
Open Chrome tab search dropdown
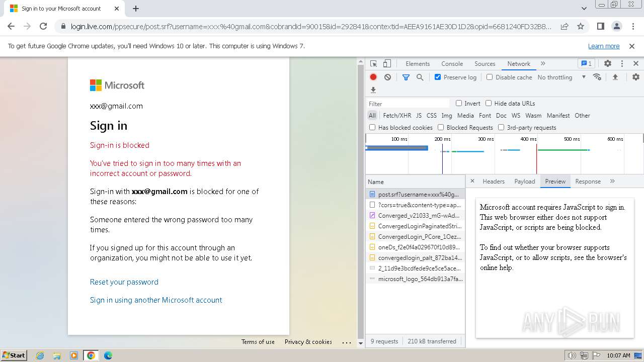(x=584, y=9)
